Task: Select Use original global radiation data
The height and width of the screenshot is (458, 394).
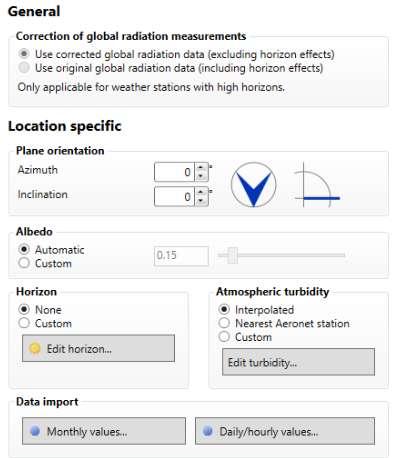Action: pos(24,68)
